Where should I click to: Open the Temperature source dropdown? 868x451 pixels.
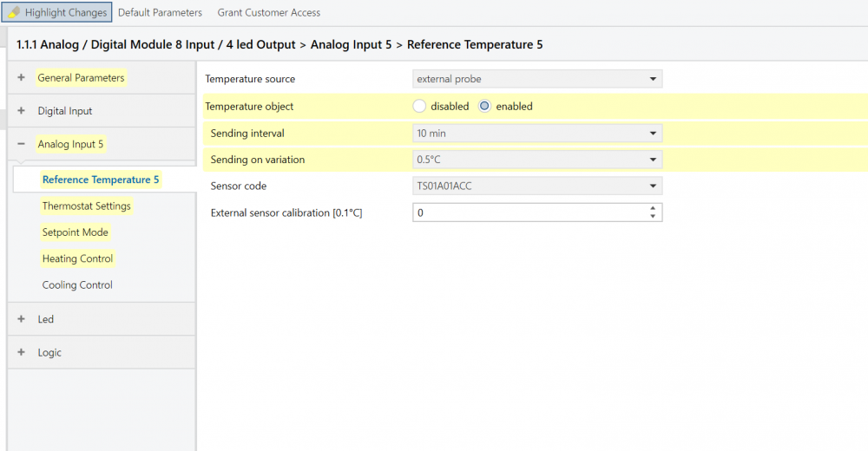click(536, 79)
